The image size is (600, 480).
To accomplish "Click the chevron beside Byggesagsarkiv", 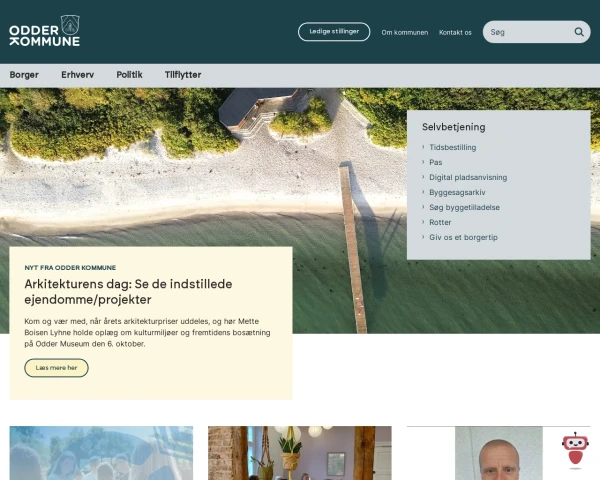I will 423,192.
